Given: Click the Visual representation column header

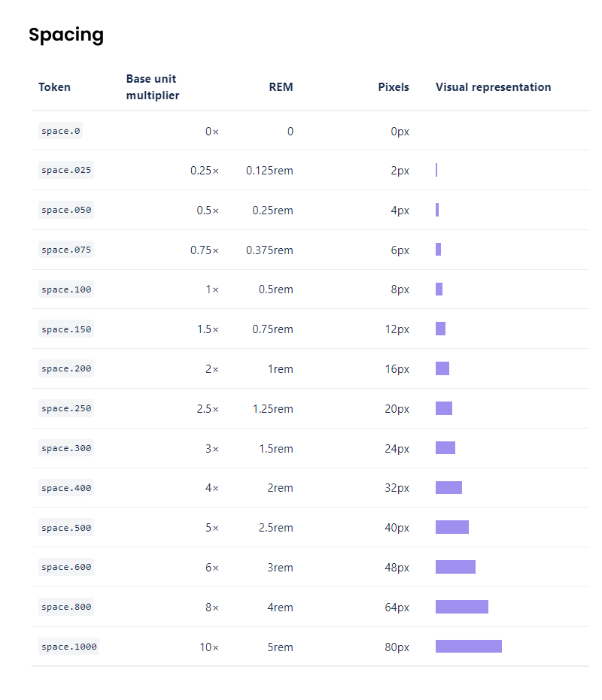Looking at the screenshot, I should point(493,87).
